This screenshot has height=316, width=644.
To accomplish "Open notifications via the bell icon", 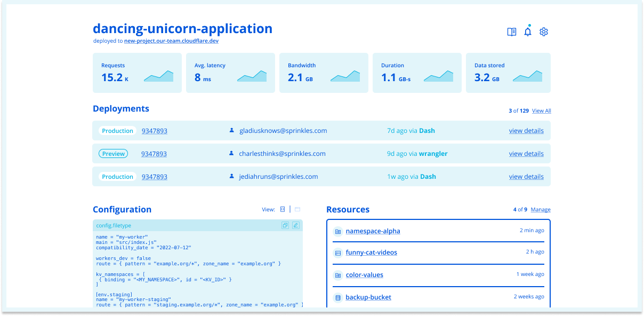I will point(528,32).
